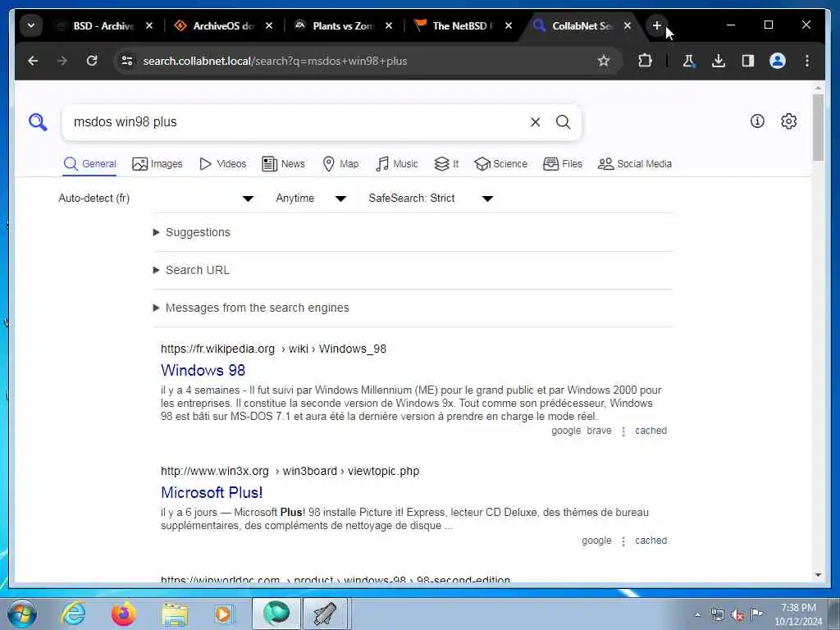Open site information icon in address bar
Screen dimensions: 840x630
click(x=127, y=61)
